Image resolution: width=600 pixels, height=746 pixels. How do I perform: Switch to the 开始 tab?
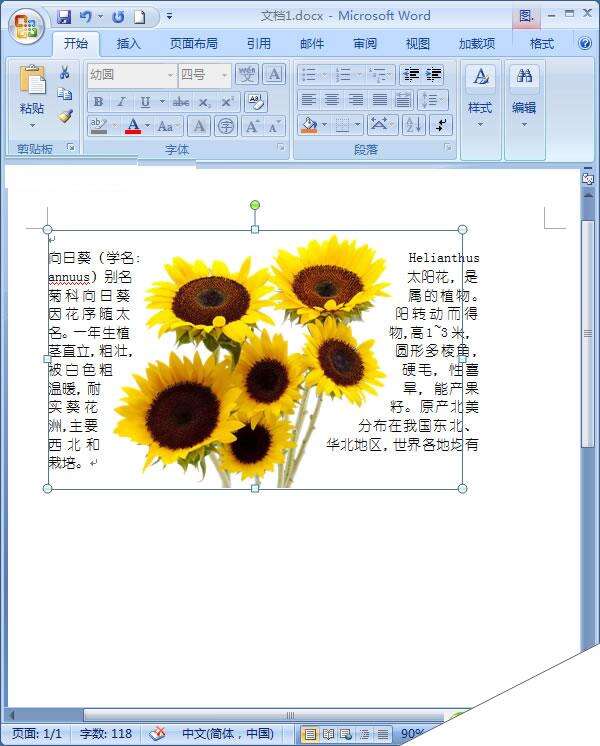click(x=76, y=44)
